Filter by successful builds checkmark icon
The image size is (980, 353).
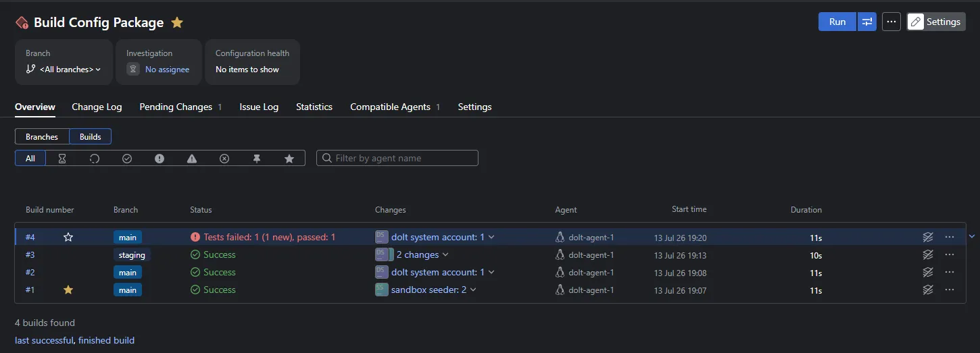tap(127, 158)
